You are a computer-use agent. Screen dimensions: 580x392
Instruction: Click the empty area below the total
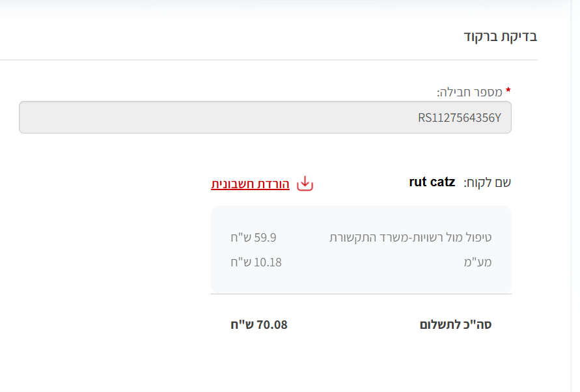(x=361, y=365)
